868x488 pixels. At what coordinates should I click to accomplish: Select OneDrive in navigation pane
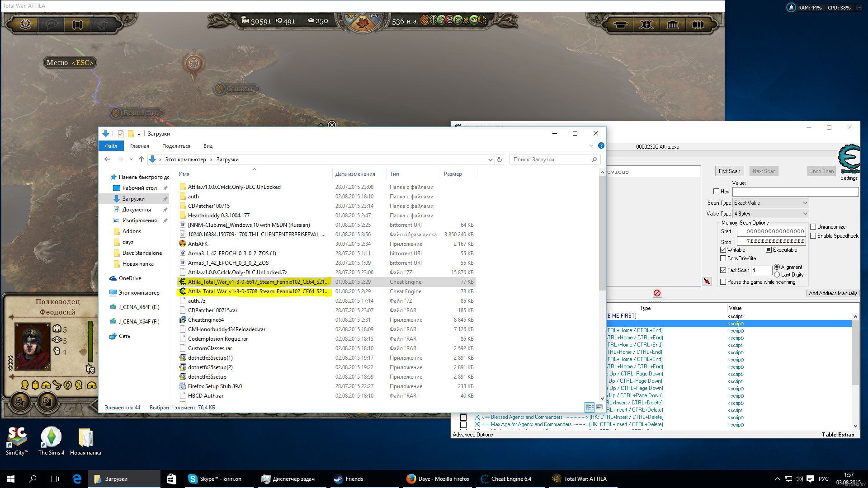click(130, 278)
